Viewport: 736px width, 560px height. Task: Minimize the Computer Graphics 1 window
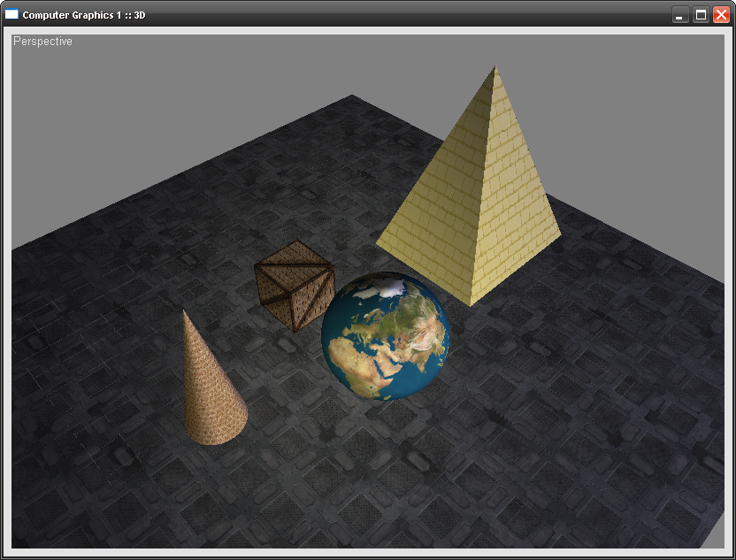(x=679, y=15)
